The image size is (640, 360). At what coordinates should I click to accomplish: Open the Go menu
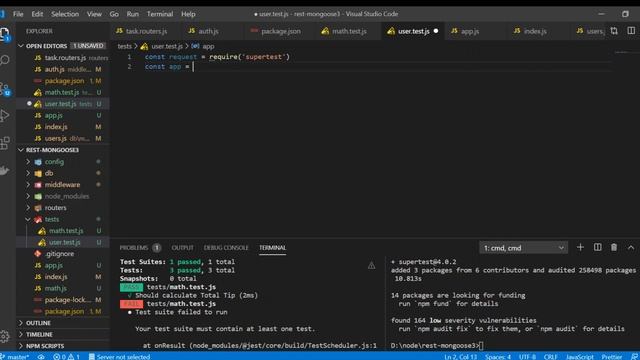[x=114, y=14]
